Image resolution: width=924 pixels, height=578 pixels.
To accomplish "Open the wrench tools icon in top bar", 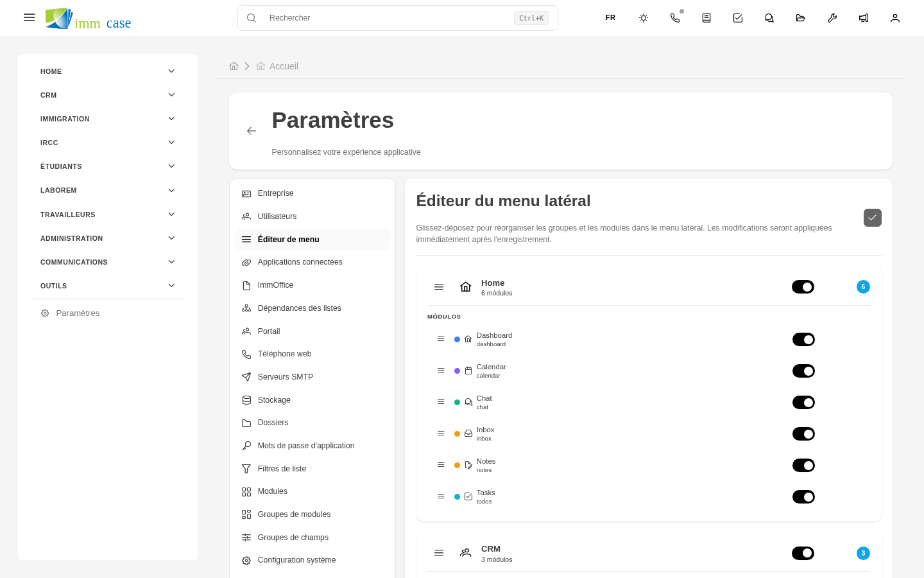I will tap(832, 18).
